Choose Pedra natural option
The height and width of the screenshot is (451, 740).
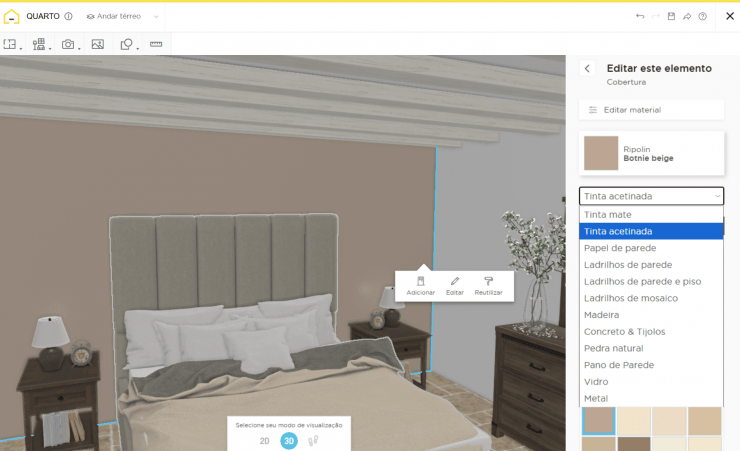(651, 348)
